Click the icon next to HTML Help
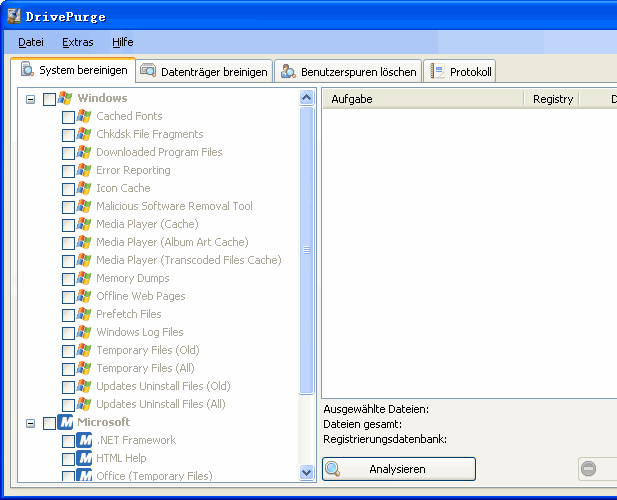Image resolution: width=617 pixels, height=500 pixels. click(x=84, y=458)
